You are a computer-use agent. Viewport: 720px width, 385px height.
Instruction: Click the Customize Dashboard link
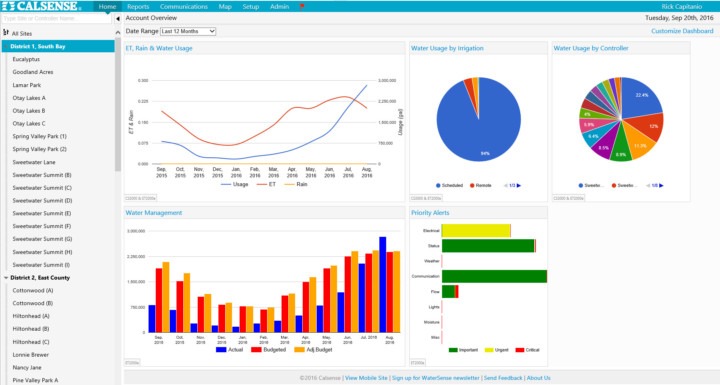[x=682, y=31]
